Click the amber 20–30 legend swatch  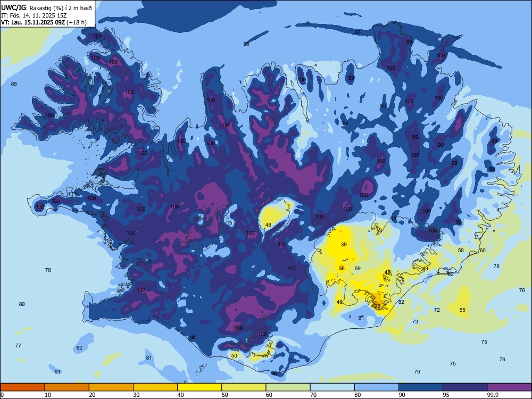tap(111, 387)
